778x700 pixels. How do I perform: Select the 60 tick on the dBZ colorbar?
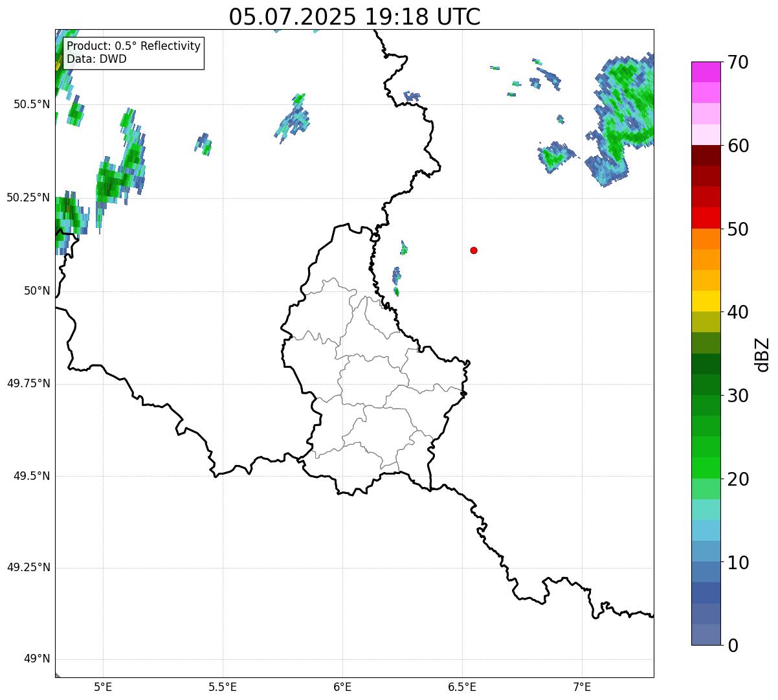click(738, 146)
